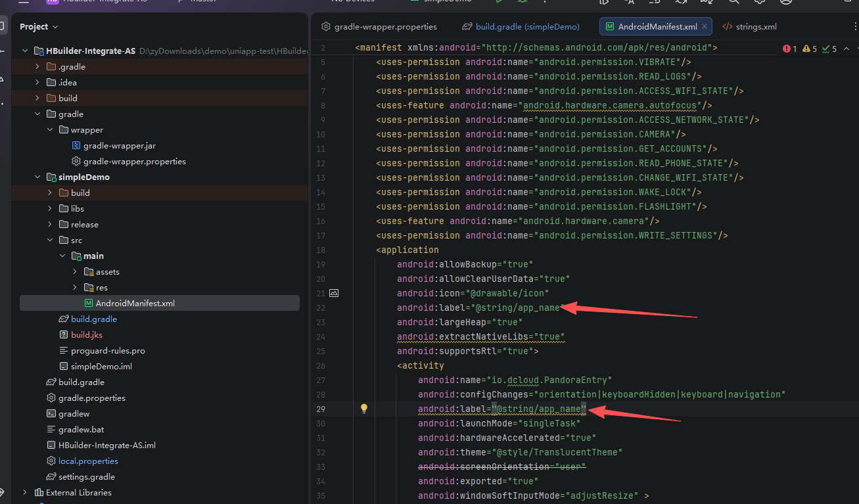This screenshot has height=504, width=859.
Task: Click the green weak-warning count indicator
Action: click(829, 49)
